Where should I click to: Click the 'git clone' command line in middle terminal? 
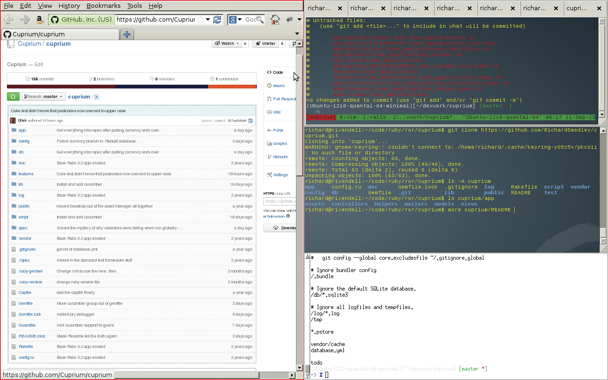tap(451, 133)
